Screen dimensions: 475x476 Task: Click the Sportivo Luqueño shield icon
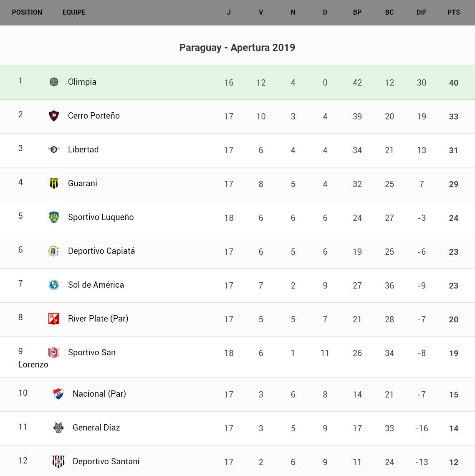click(54, 217)
